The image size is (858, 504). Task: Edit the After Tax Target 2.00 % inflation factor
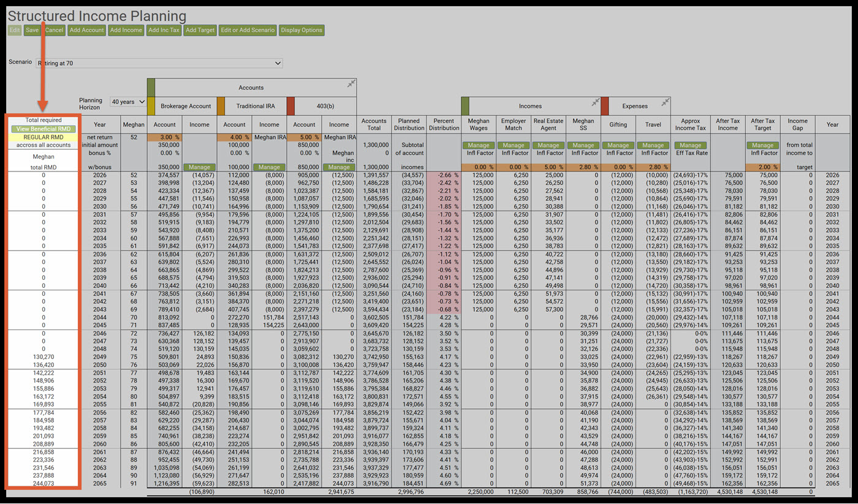pos(762,167)
